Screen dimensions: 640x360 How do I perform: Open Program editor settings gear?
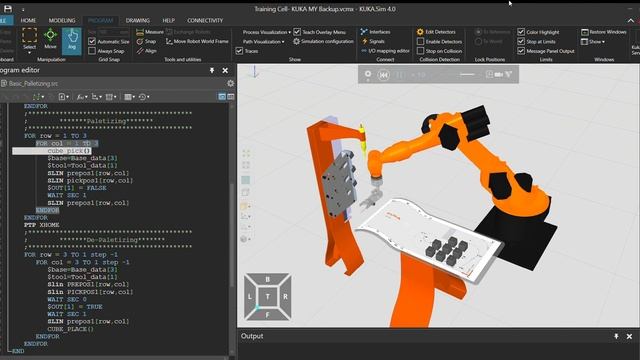(231, 83)
